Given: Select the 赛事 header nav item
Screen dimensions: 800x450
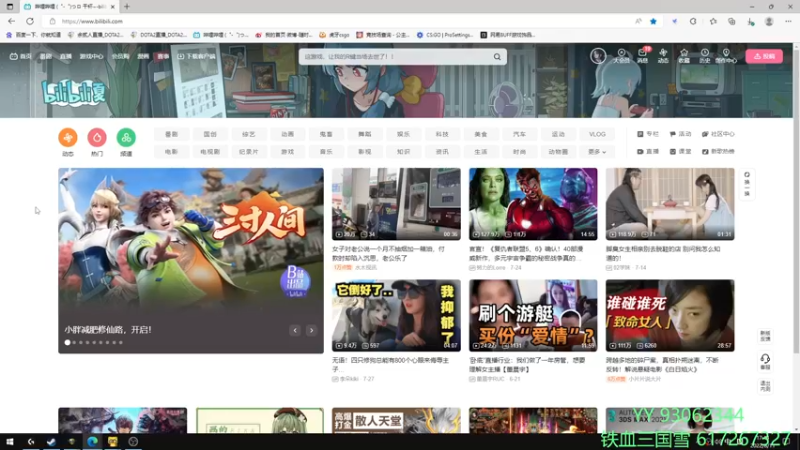Looking at the screenshot, I should [163, 56].
